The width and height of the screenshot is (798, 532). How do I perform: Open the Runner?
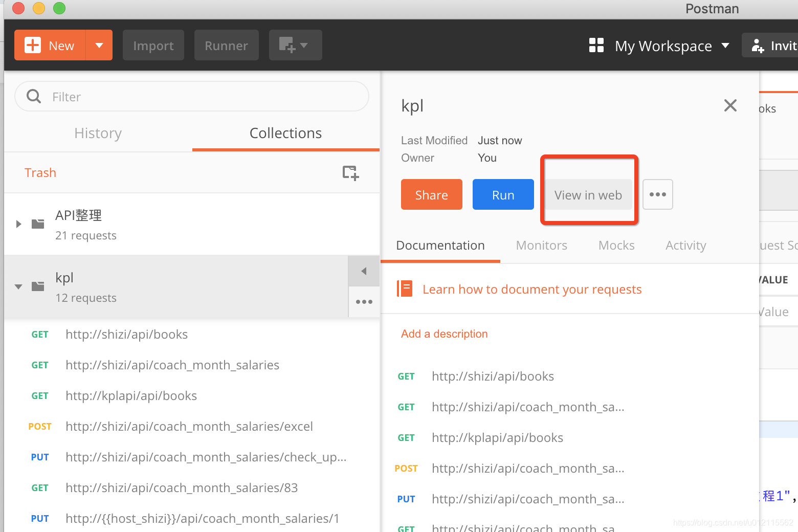(227, 45)
